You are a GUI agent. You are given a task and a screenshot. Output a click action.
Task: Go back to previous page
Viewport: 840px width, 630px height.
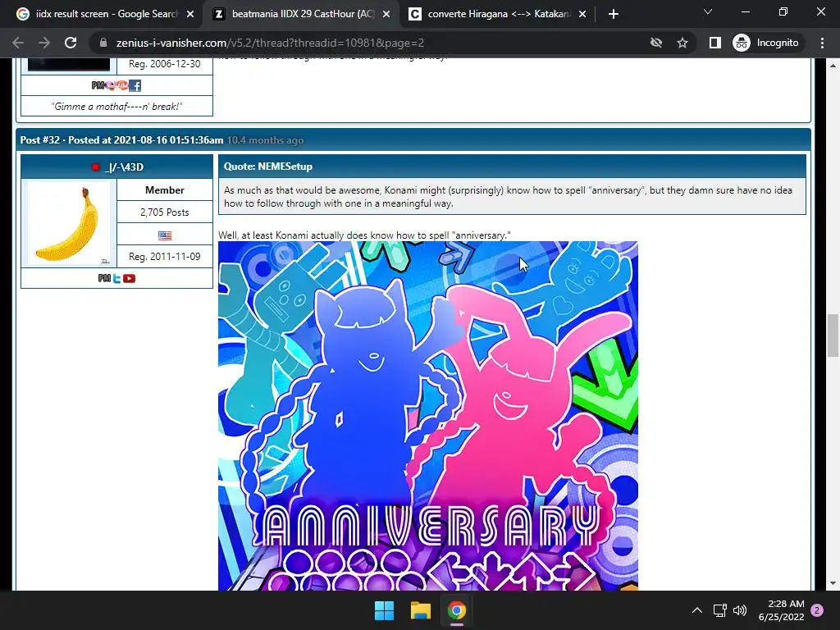pos(18,43)
